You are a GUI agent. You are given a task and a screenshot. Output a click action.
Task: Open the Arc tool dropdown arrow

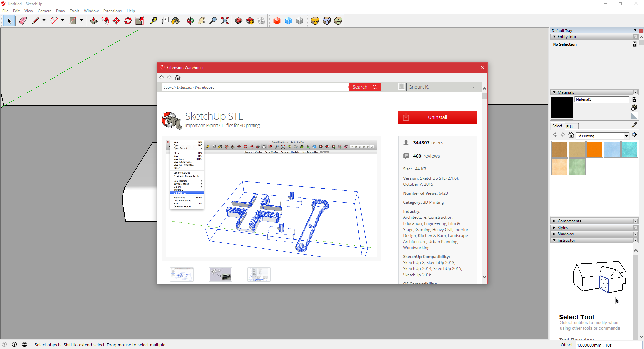pyautogui.click(x=63, y=21)
